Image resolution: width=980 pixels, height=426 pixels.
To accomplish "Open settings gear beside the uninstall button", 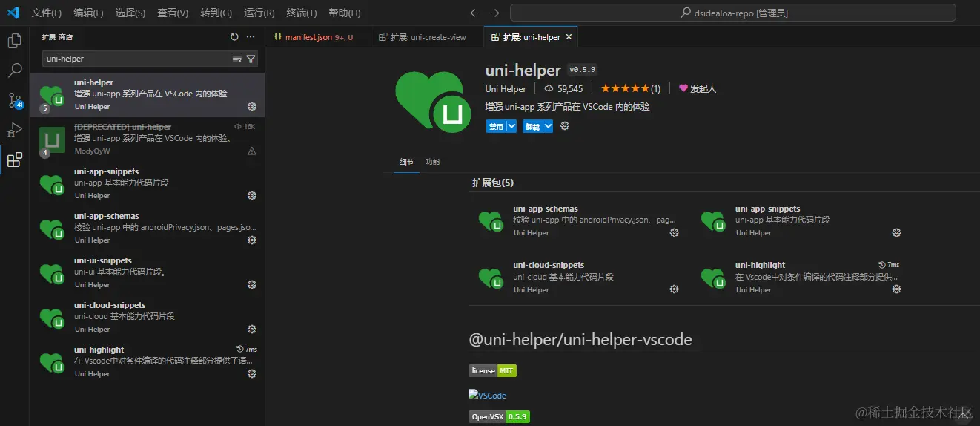I will 565,126.
